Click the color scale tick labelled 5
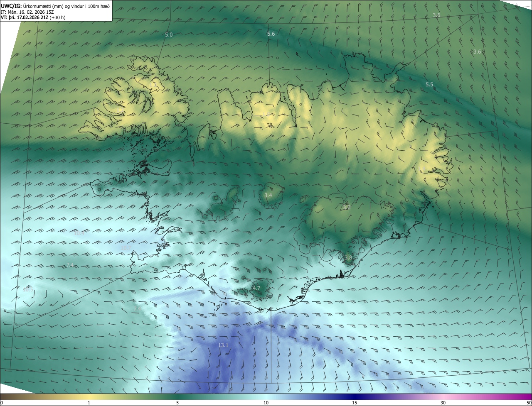Screen dimensions: 532x406 pos(177,403)
